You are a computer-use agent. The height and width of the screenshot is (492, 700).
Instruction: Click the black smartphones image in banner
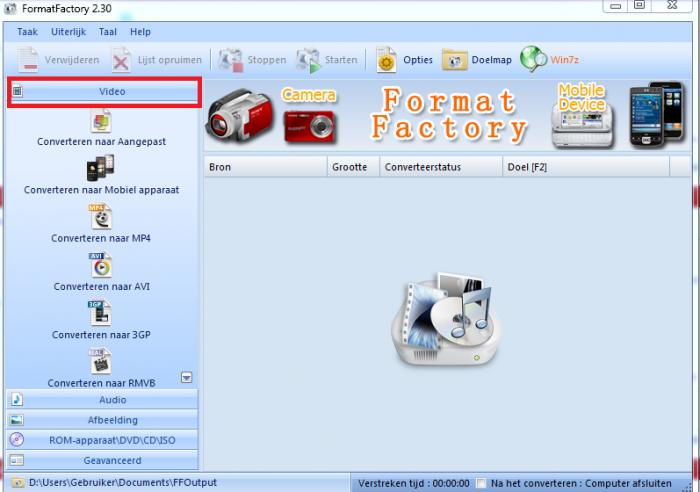tap(657, 114)
